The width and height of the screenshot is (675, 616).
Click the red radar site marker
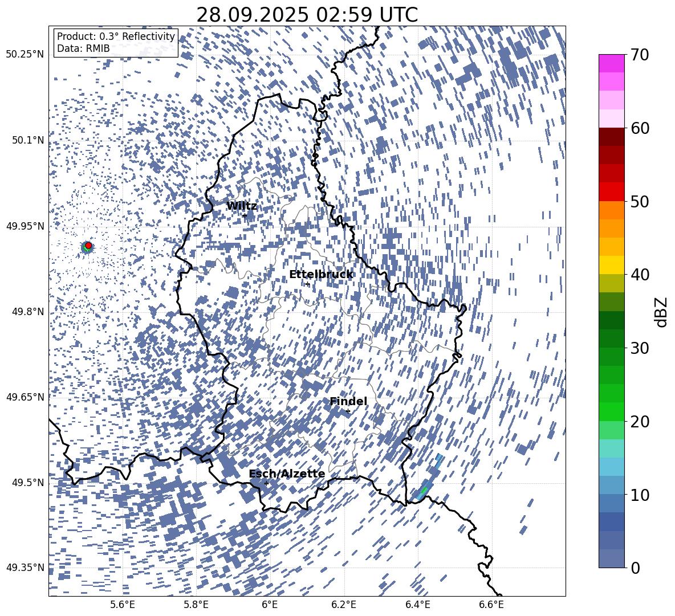point(88,246)
